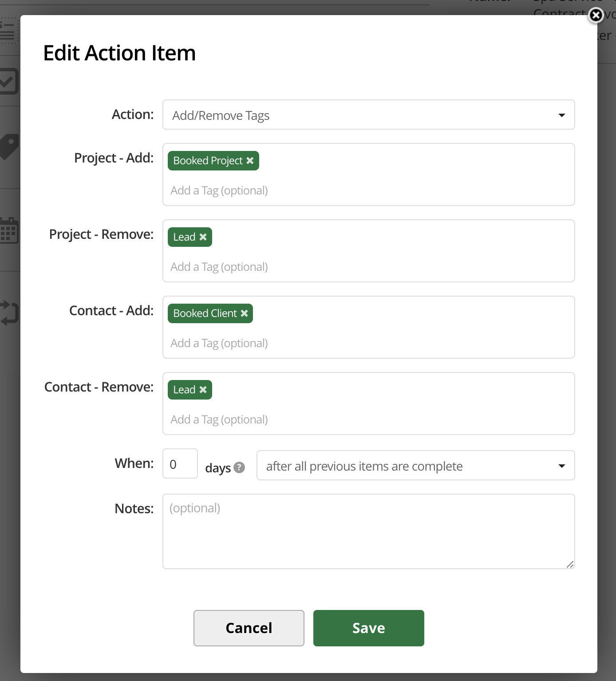Remove the Booked Client tag

pos(244,313)
